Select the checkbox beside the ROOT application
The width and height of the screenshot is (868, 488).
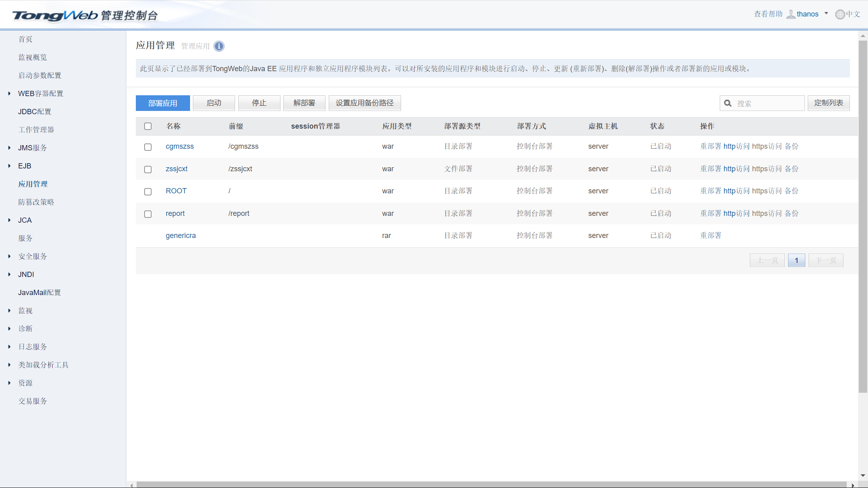[148, 192]
